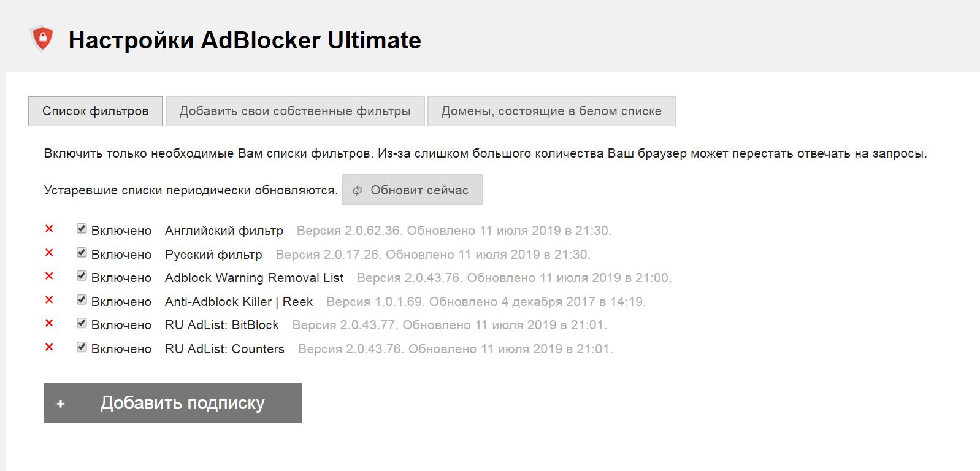
Task: Click the refresh icon in Обновит сейчас
Action: pos(358,191)
